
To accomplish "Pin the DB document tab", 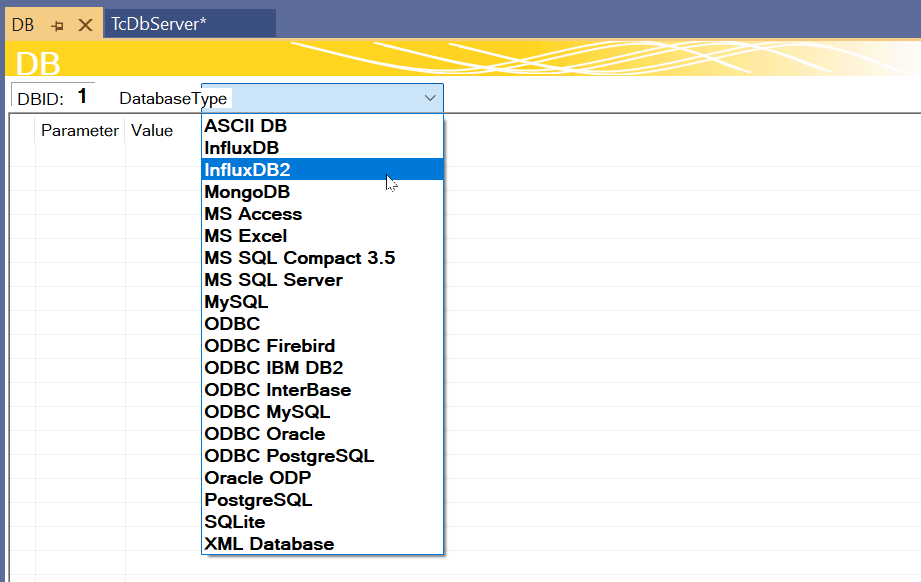I will point(57,25).
